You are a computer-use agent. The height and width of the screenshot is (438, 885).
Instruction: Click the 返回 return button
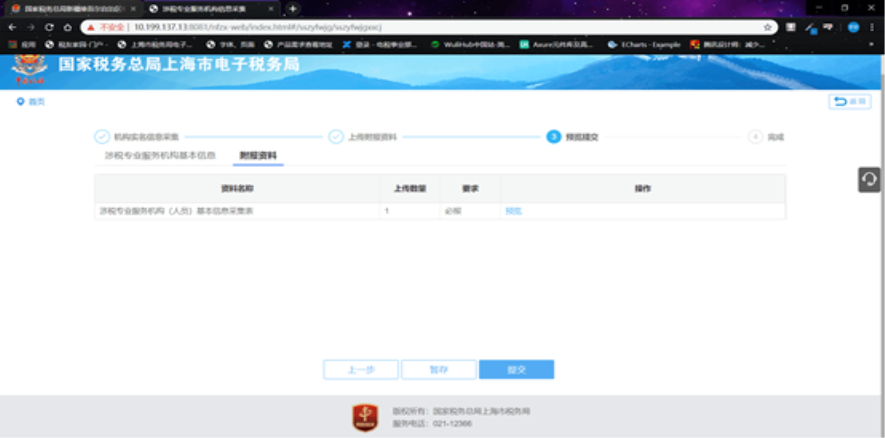849,102
